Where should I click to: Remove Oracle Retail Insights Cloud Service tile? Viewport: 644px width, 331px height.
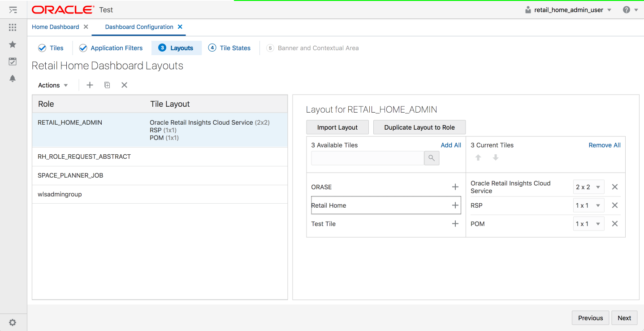click(615, 187)
